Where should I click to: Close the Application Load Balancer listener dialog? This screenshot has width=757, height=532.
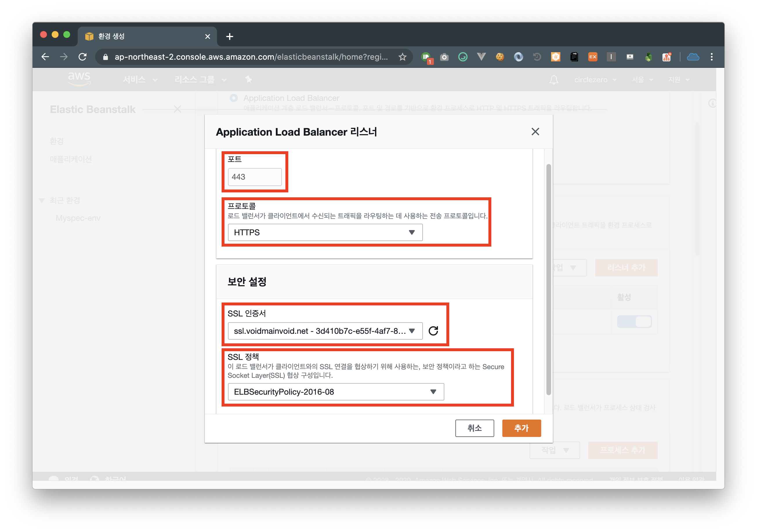(x=535, y=132)
